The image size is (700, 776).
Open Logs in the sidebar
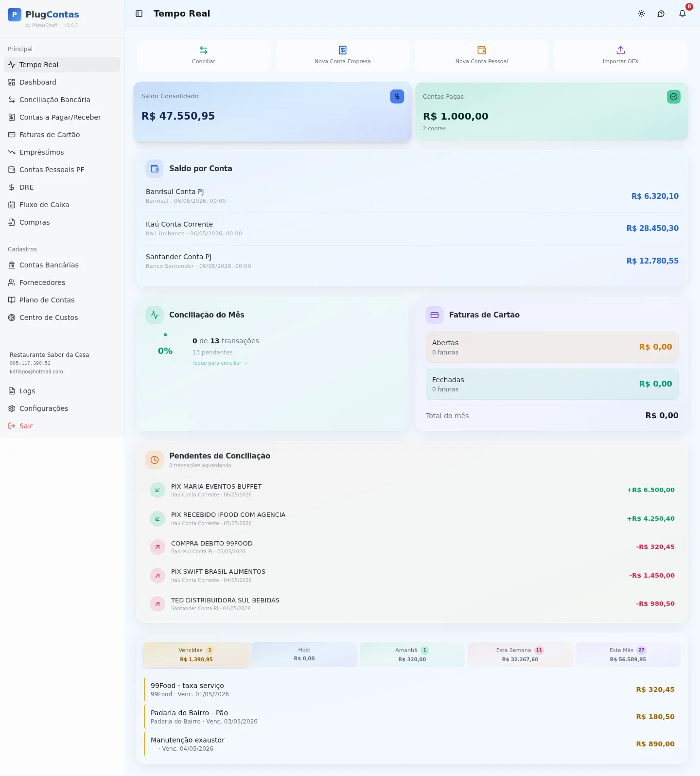pos(62,391)
